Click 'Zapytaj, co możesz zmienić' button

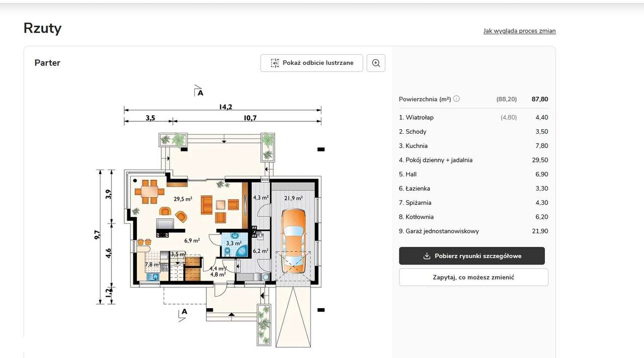473,277
